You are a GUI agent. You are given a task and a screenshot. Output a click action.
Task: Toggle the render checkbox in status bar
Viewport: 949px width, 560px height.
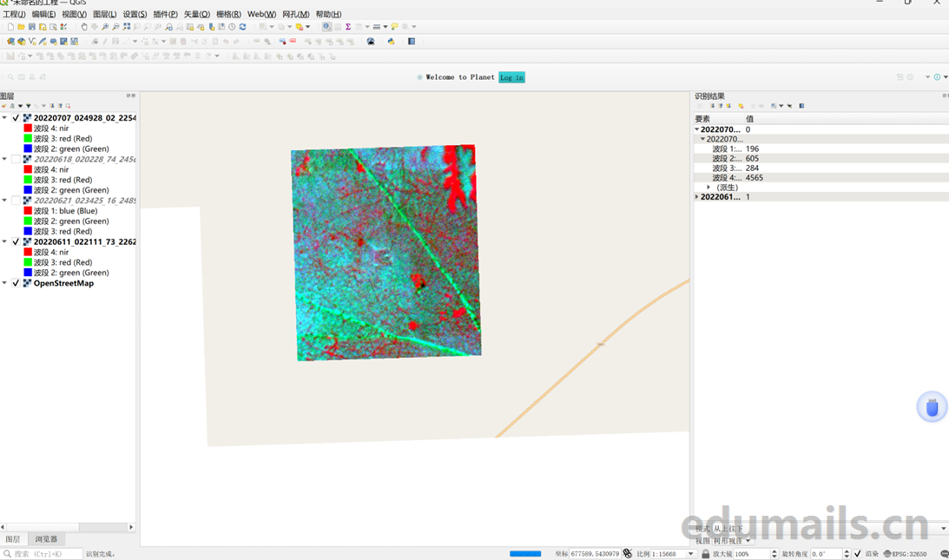pyautogui.click(x=858, y=554)
